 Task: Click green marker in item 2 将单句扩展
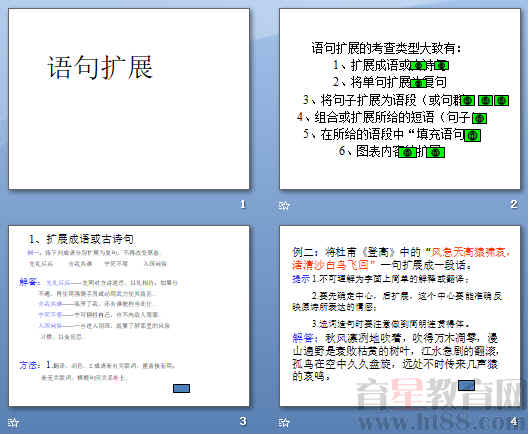(x=418, y=83)
